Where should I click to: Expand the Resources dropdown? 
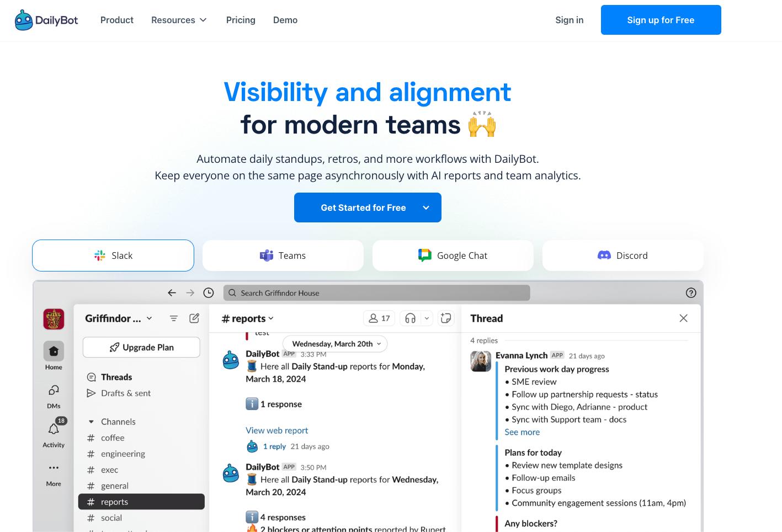pyautogui.click(x=179, y=20)
